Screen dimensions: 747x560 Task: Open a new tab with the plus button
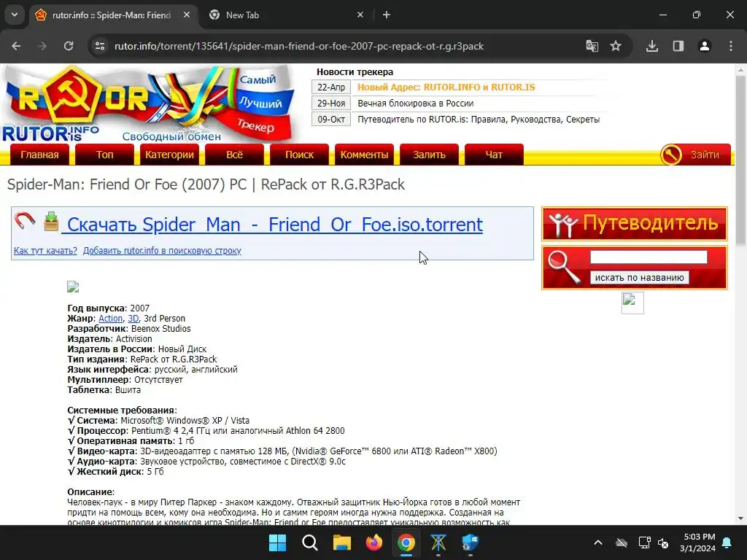(387, 15)
